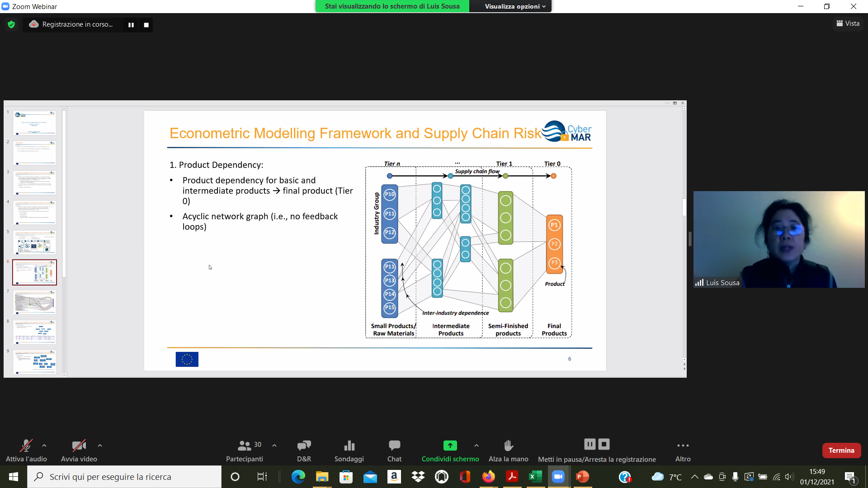Stop recording via bottom toolbar stop button
This screenshot has height=488, width=868.
click(604, 444)
